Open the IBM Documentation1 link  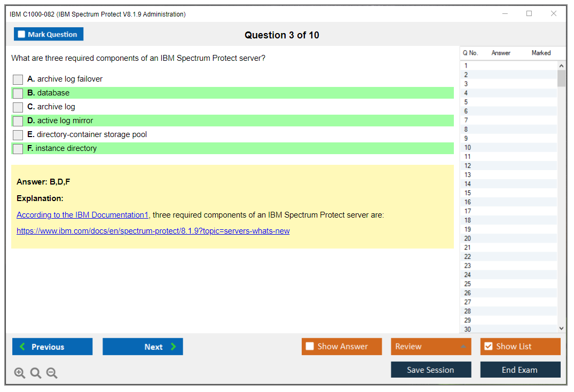point(82,215)
